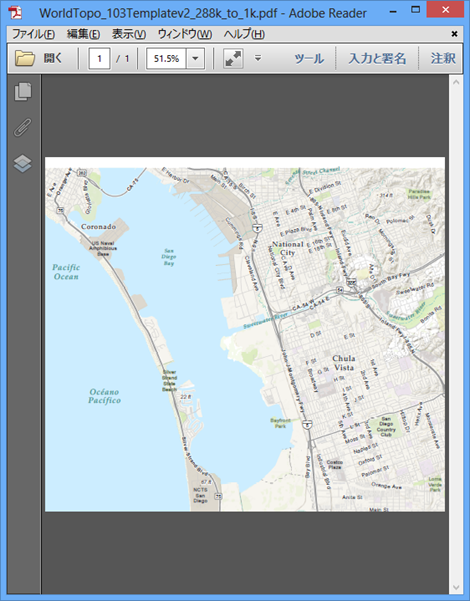Open the ツール pane
The height and width of the screenshot is (601, 470).
coord(309,59)
